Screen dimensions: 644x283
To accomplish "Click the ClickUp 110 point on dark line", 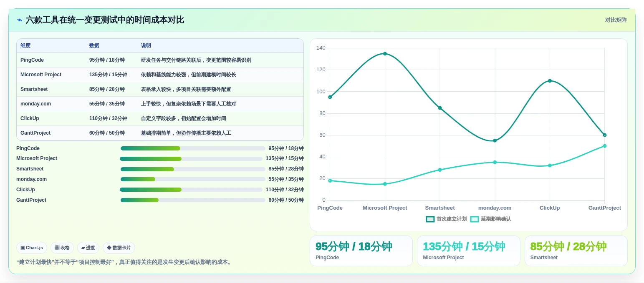I will 550,81.
